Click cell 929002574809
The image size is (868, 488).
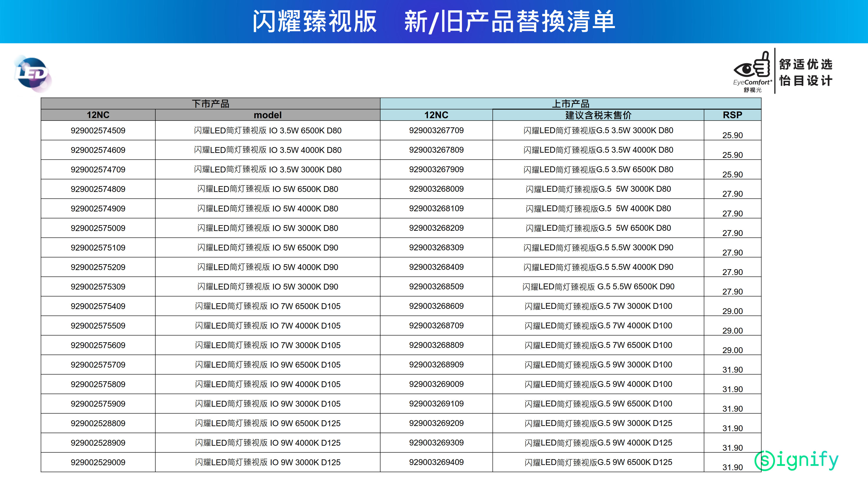[x=98, y=189]
